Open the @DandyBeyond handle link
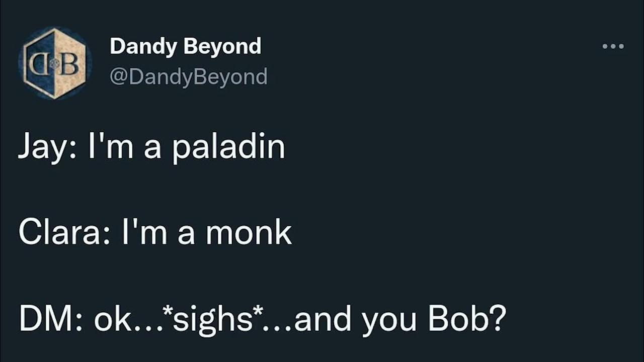Screen dimensions: 644x362 click(x=189, y=77)
